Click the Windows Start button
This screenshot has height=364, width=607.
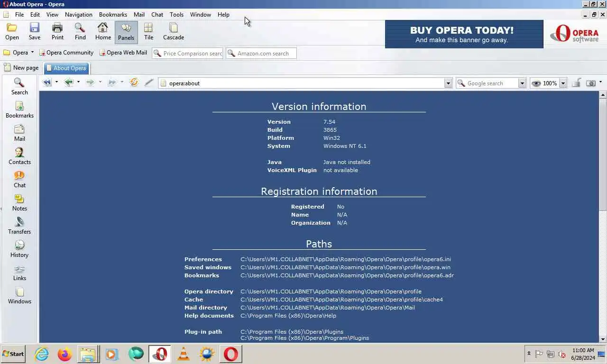13,354
